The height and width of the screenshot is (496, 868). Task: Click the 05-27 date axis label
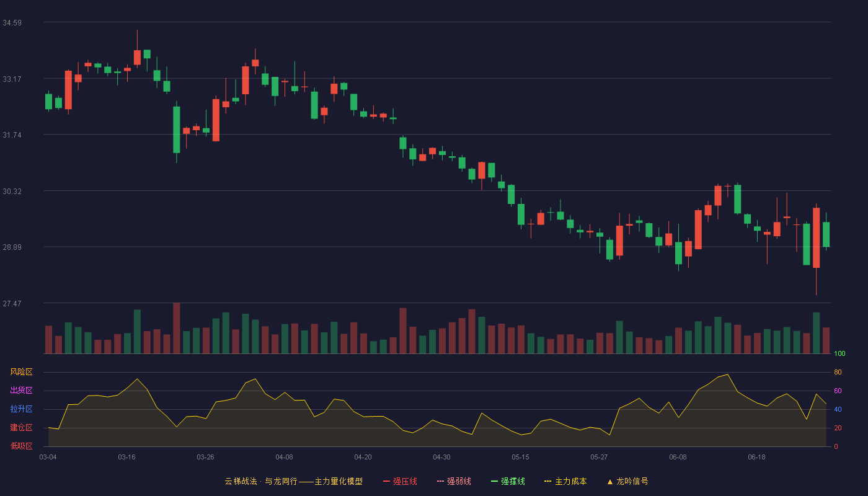click(x=599, y=457)
